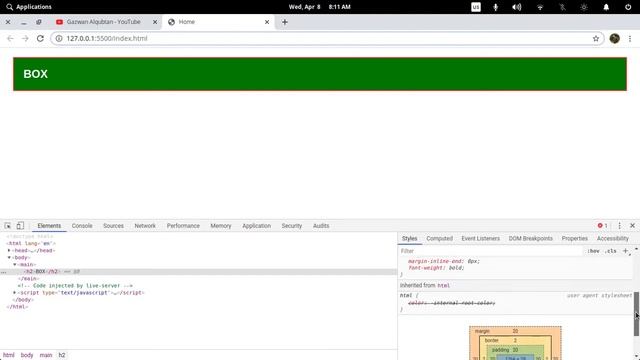This screenshot has width=640, height=360.
Task: Go back in browser history
Action: [x=10, y=38]
